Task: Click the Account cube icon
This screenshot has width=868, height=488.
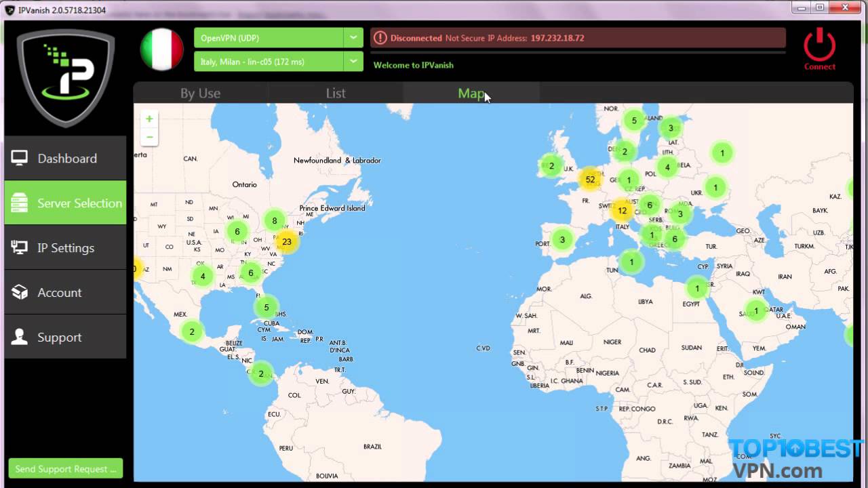Action: pos(20,292)
